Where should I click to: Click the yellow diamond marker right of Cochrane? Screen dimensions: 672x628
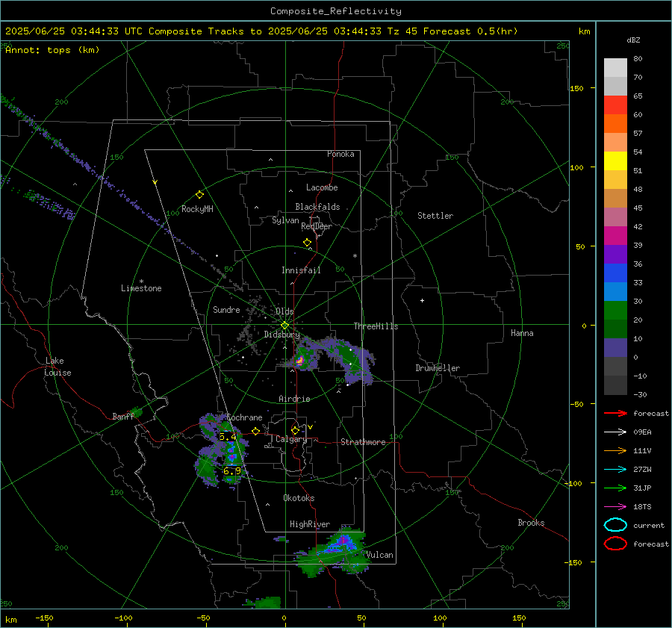coord(255,431)
